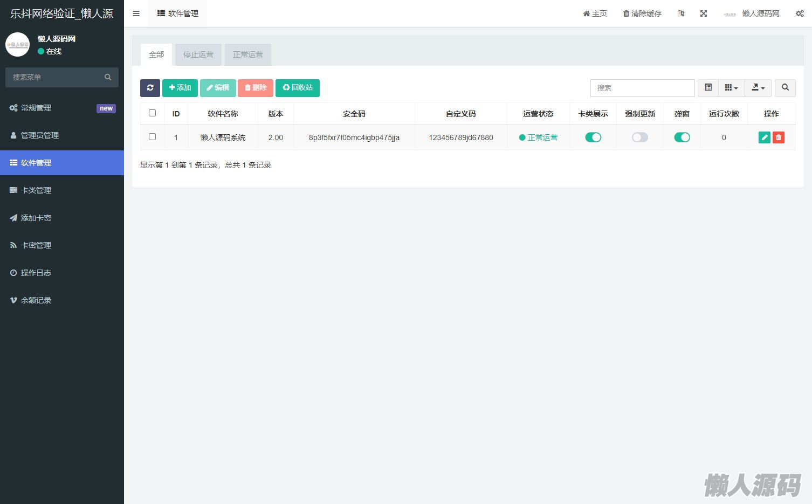812x504 pixels.
Task: Select 软件管理 in the sidebar
Action: (62, 163)
